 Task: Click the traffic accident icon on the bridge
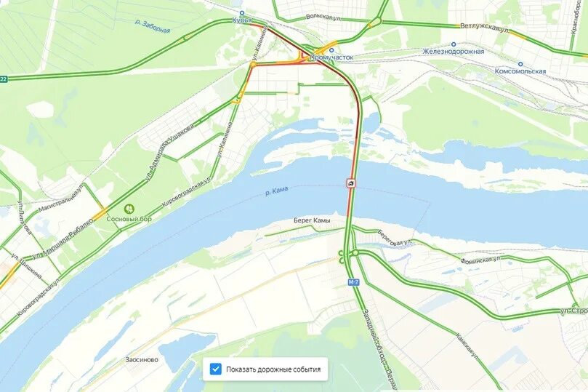[350, 183]
